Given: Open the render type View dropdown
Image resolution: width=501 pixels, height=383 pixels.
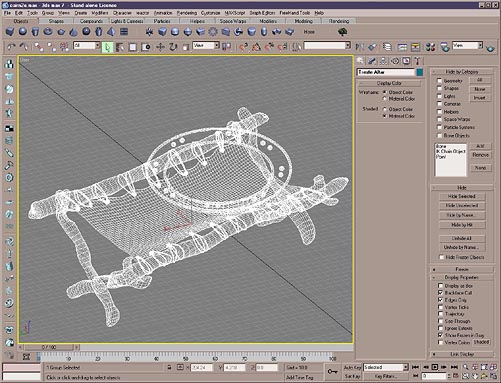Looking at the screenshot, I should coord(467,45).
